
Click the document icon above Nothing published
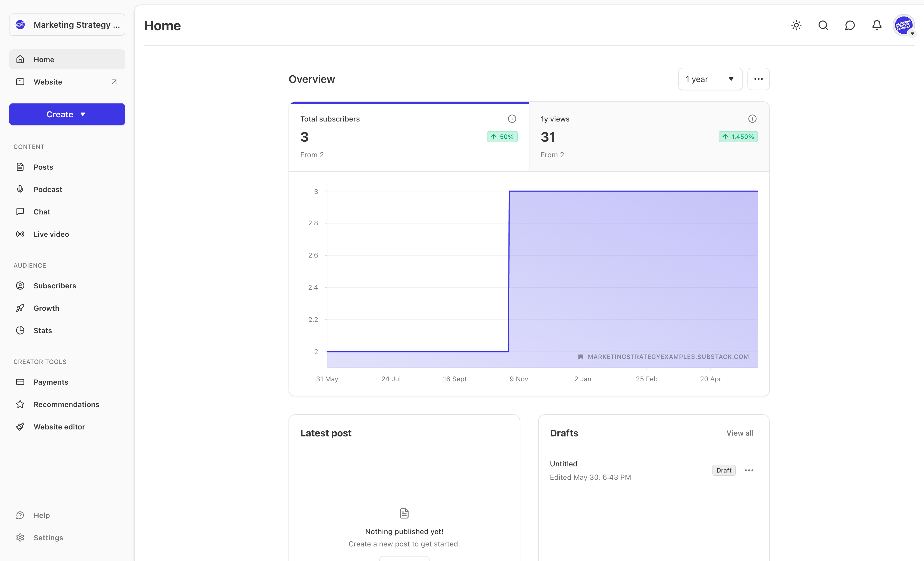click(x=404, y=513)
